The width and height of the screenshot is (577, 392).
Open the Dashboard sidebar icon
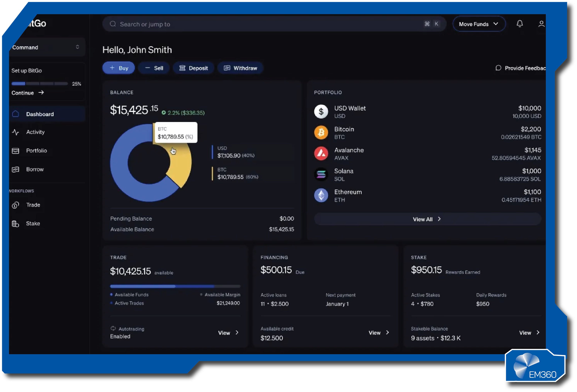pos(16,114)
